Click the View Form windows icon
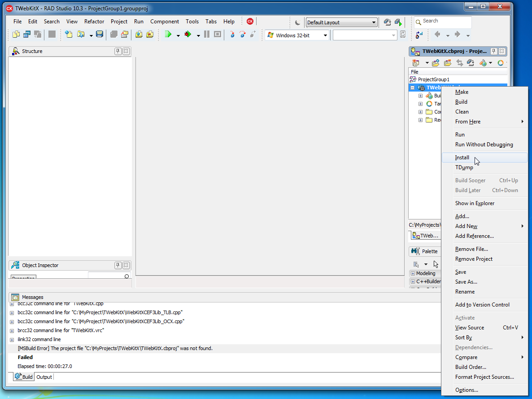 coord(27,34)
